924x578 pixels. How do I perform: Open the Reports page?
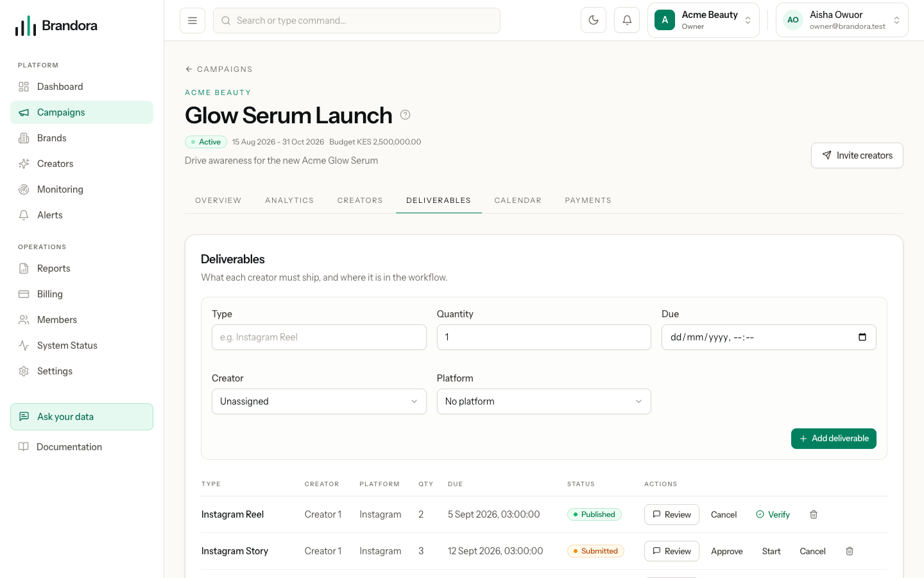[81, 268]
